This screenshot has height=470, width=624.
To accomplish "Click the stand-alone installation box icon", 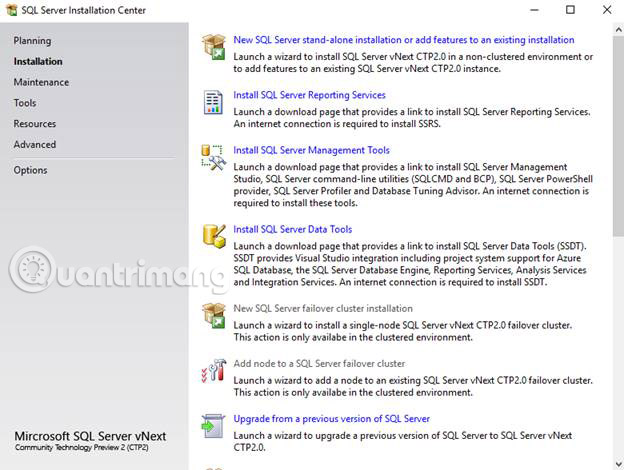I will (x=213, y=46).
